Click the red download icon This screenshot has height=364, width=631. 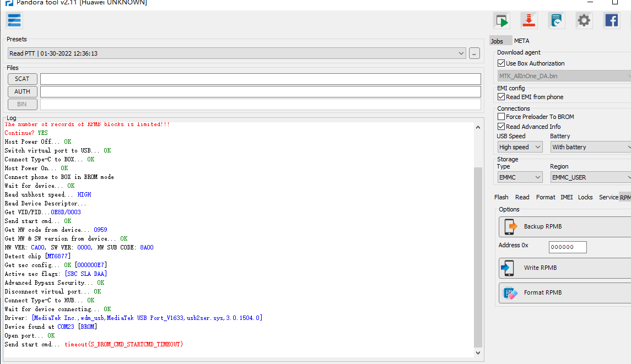(529, 20)
